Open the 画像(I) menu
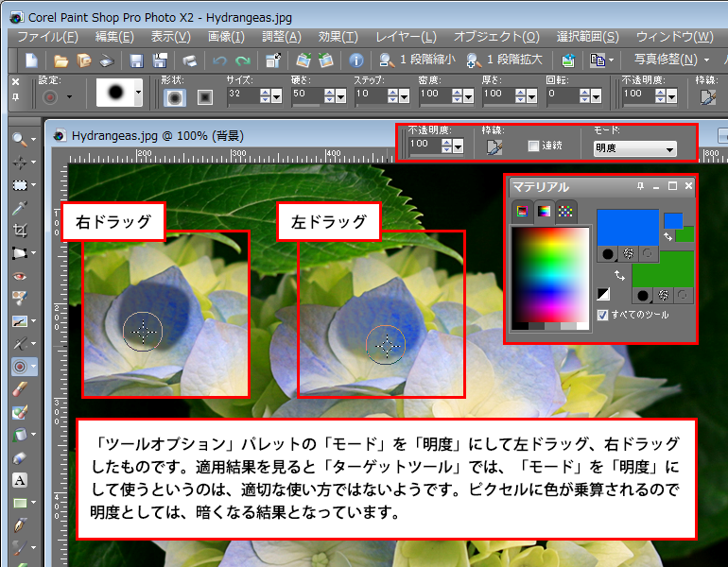Viewport: 728px width, 567px height. point(226,37)
